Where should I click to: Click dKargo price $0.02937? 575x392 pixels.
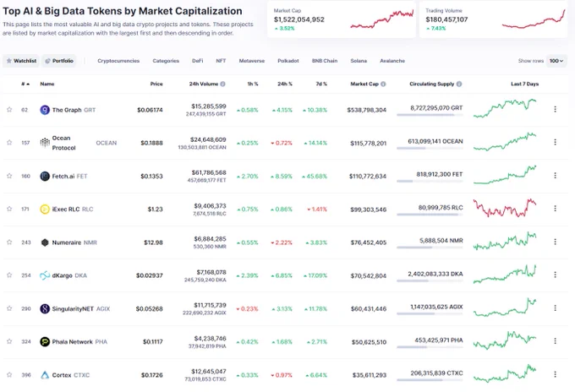150,275
